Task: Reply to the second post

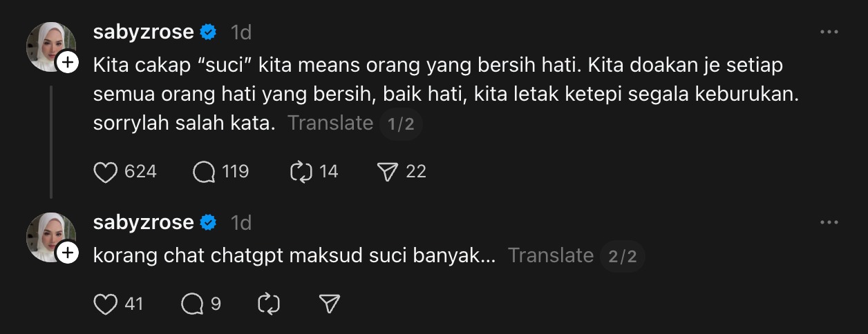Action: coord(193,304)
